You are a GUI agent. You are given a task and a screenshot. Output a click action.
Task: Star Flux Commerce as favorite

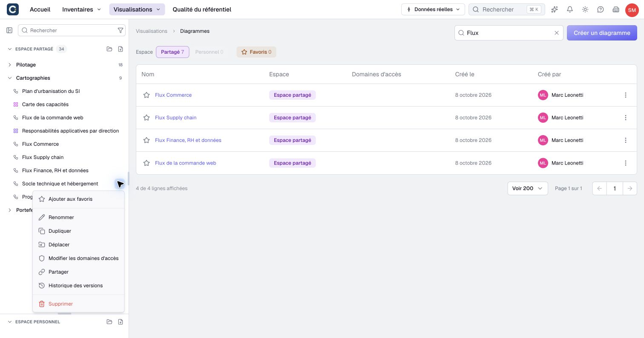(x=147, y=95)
